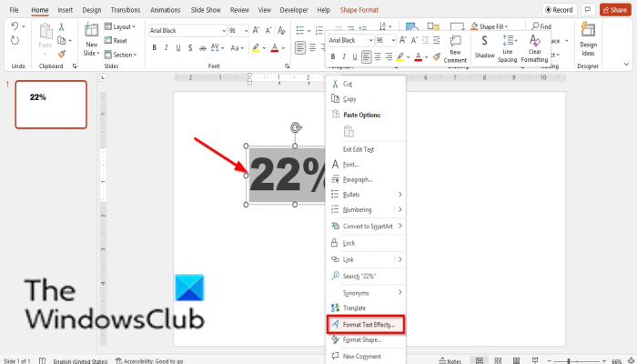Toggle Italic in the ribbon Font group
Screen dimensions: 637x364
[167, 48]
